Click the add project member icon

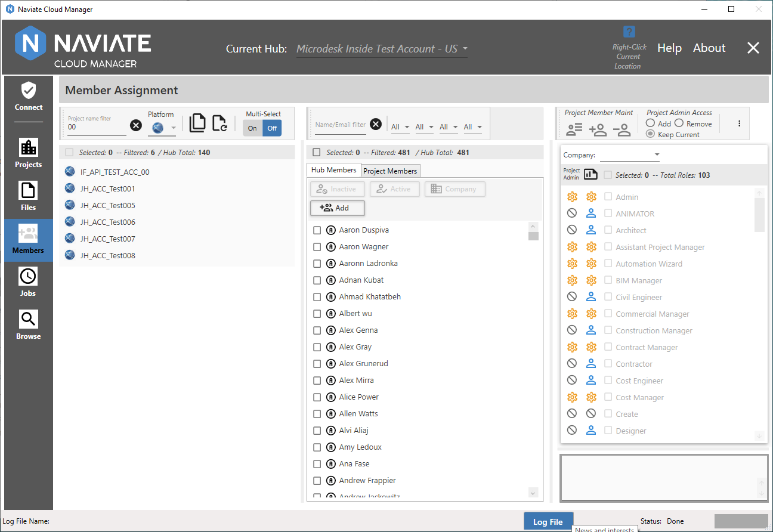[x=598, y=129]
